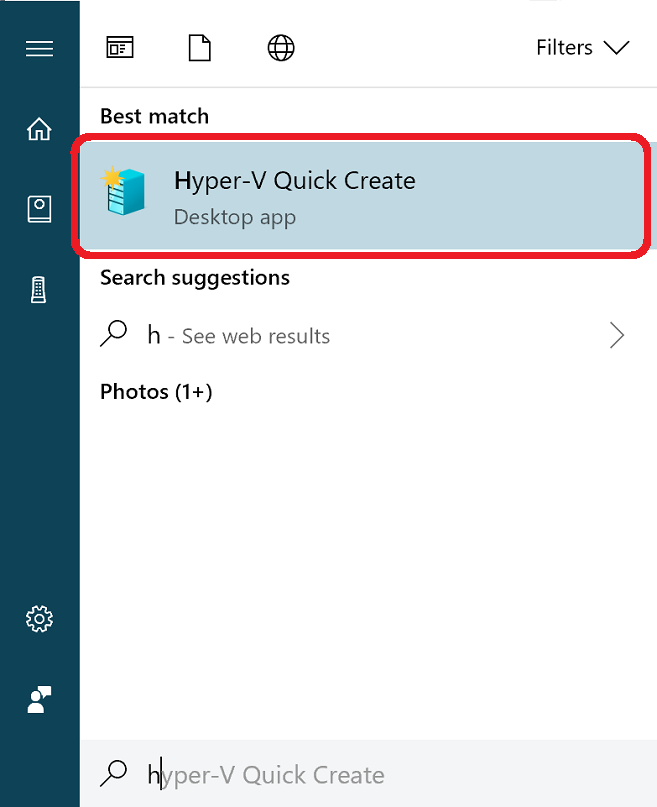
Task: Open the Filters dropdown
Action: (x=584, y=47)
